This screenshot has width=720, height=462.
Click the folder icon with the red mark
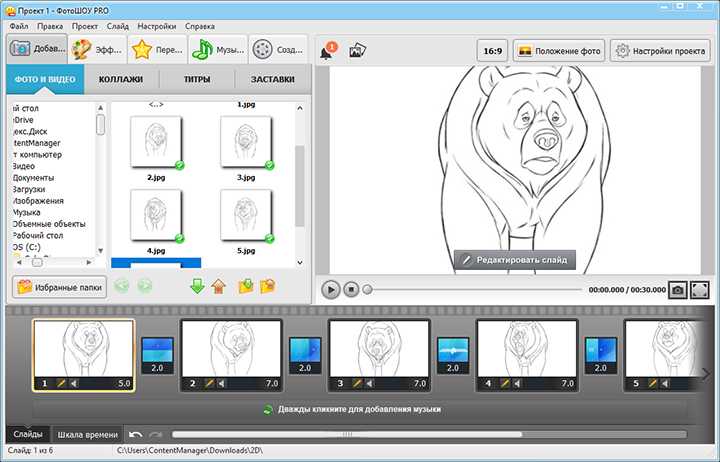point(268,287)
